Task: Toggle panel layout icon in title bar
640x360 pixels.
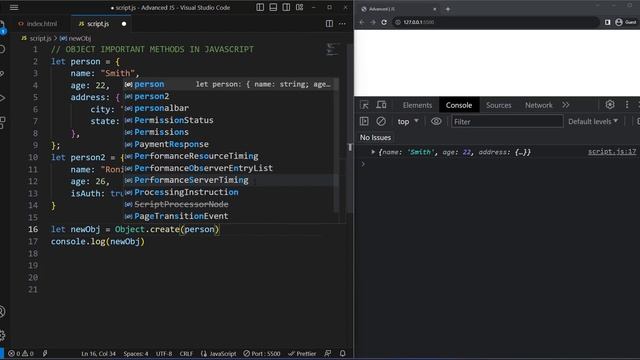Action: [x=273, y=7]
